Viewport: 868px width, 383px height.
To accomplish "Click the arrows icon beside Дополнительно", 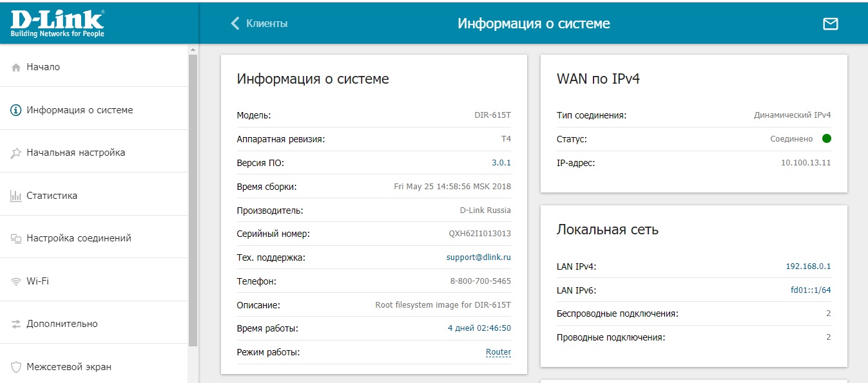I will click(16, 324).
